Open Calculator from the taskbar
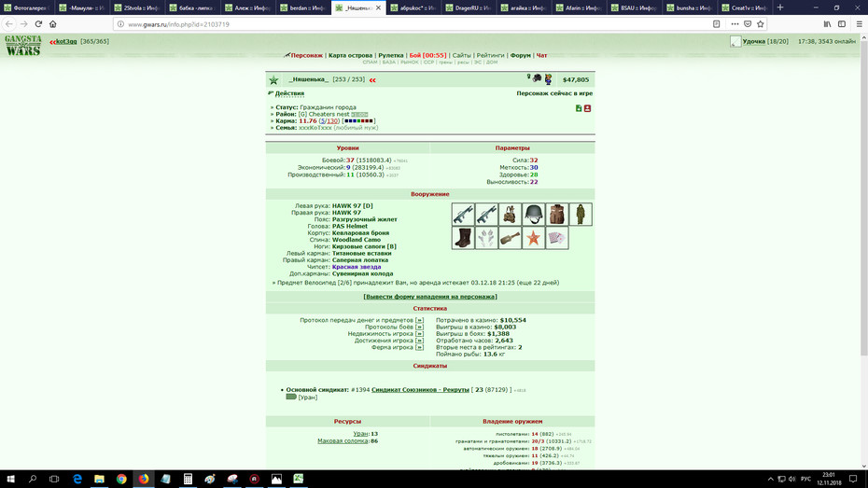Viewport: 868px width, 488px height. 188,479
